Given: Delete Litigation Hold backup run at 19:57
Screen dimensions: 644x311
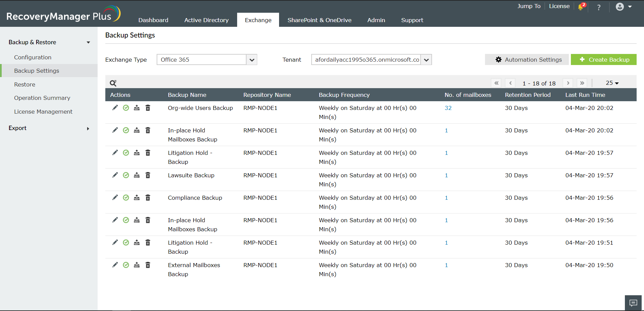Looking at the screenshot, I should pos(148,152).
